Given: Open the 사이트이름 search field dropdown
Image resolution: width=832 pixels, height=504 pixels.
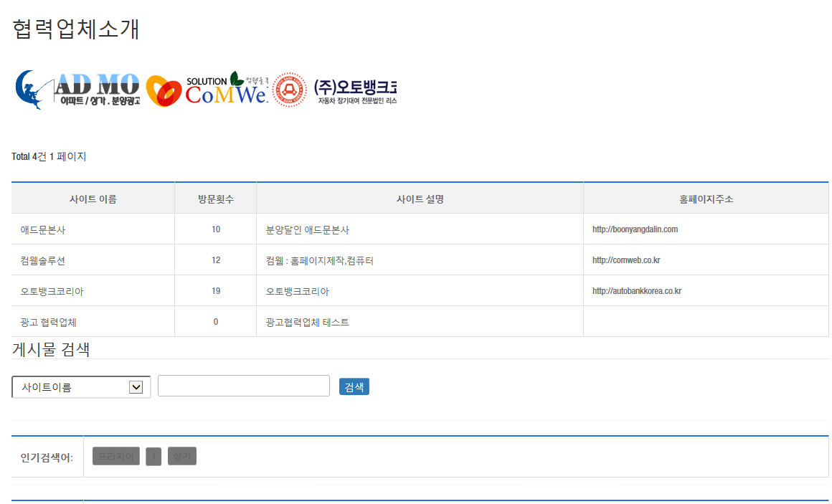Looking at the screenshot, I should tap(81, 387).
